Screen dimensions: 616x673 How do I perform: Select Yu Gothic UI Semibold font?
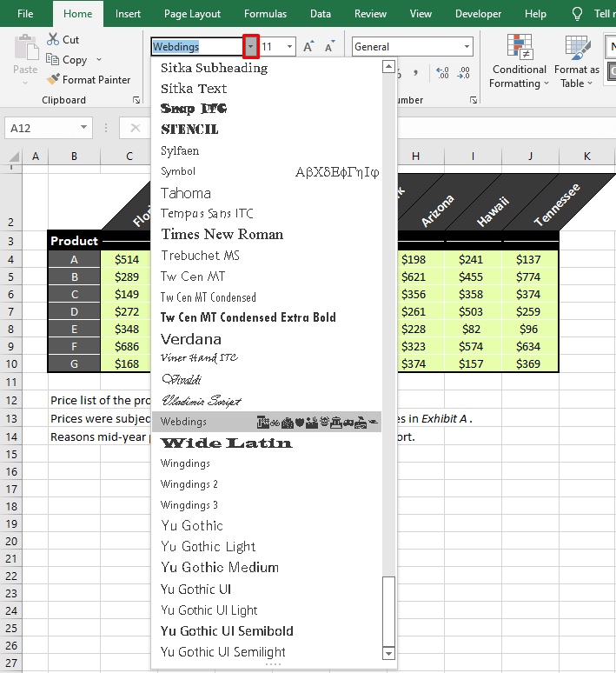[267, 631]
